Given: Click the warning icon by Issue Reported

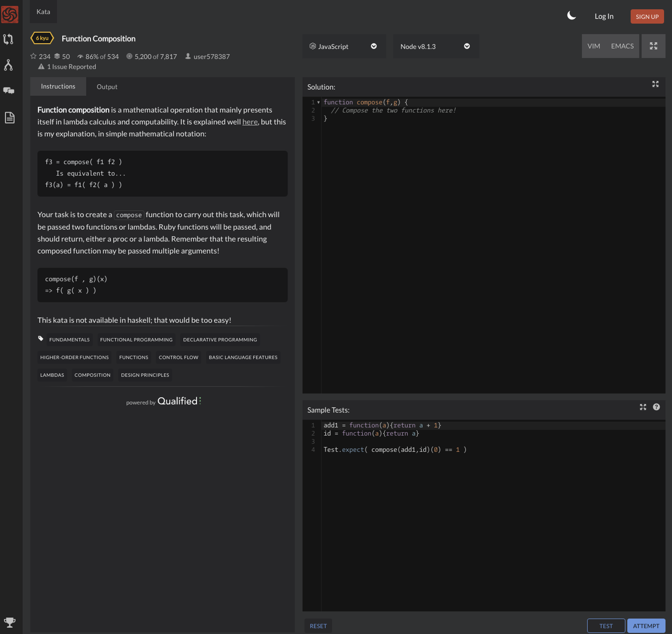Looking at the screenshot, I should [41, 66].
